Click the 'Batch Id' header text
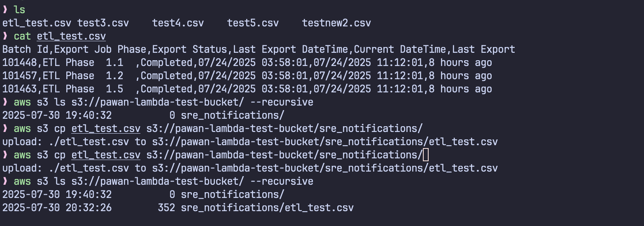This screenshot has width=644, height=226. [x=25, y=49]
